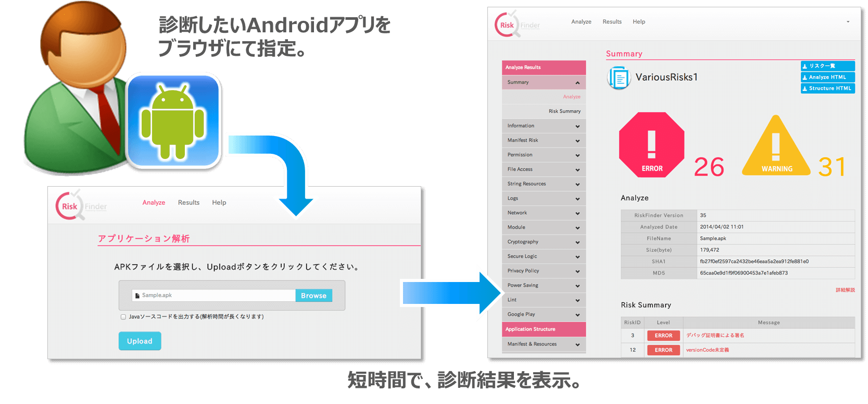
Task: Expand the Power Saving sidebar section
Action: [544, 286]
